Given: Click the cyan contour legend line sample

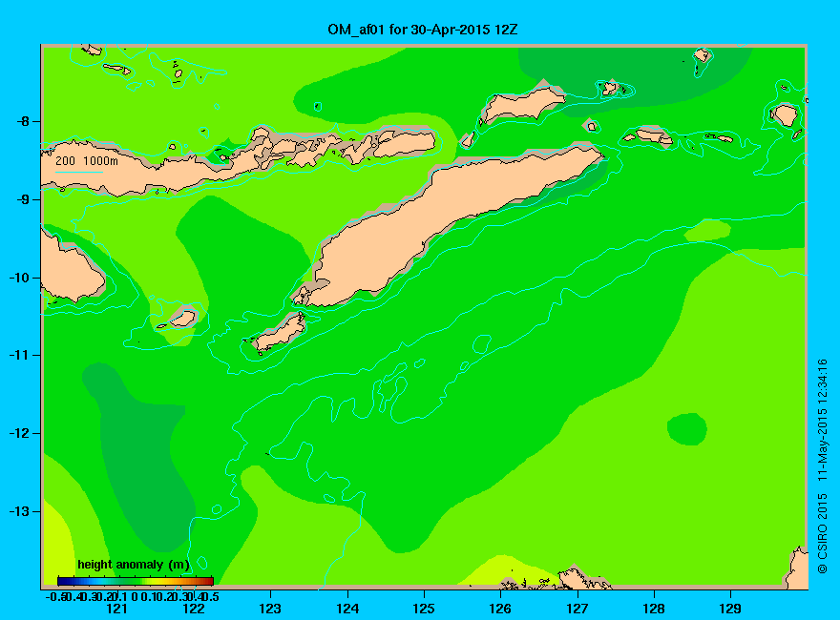Looking at the screenshot, I should (78, 172).
